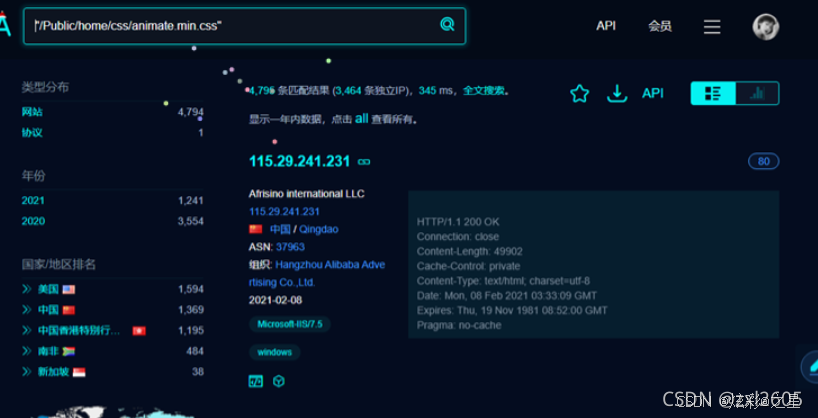
Task: Select 南非 in country ranking
Action: 48,351
